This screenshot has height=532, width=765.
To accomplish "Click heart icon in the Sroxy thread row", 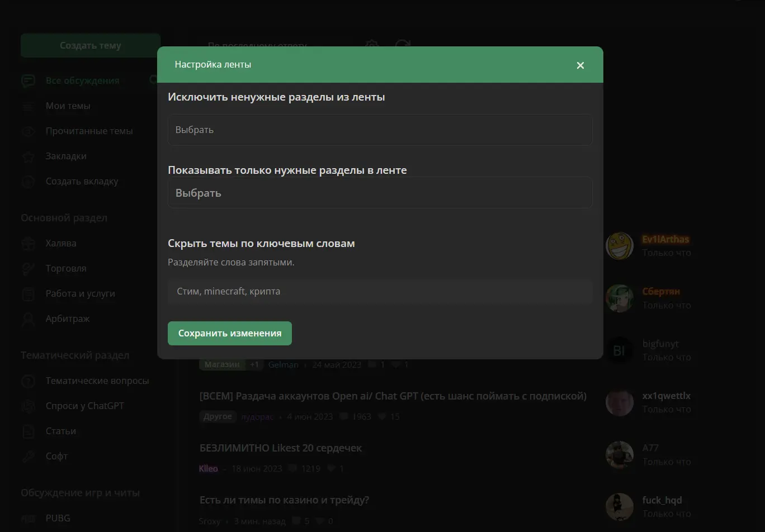I will pyautogui.click(x=321, y=521).
